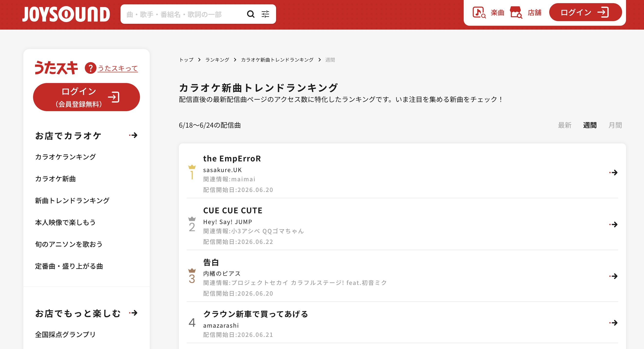Open 全国採点グランプリ sidebar item
Viewport: 644px width, 349px height.
click(66, 334)
